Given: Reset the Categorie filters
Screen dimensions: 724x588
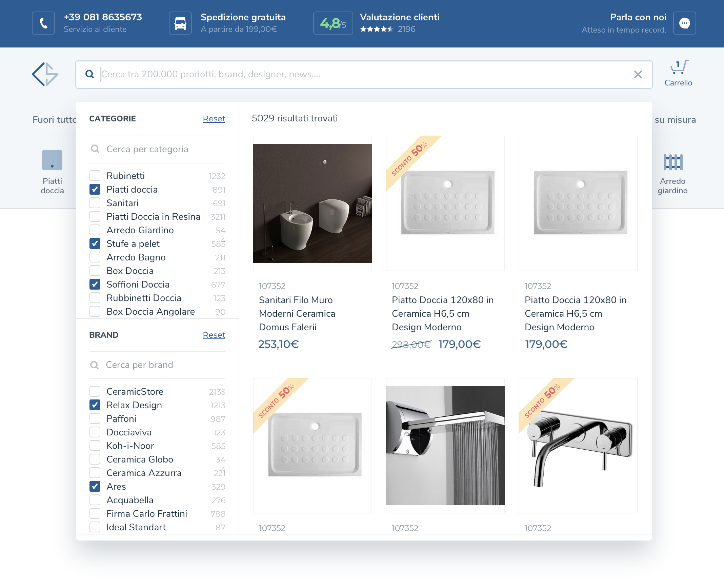Looking at the screenshot, I should tap(214, 119).
